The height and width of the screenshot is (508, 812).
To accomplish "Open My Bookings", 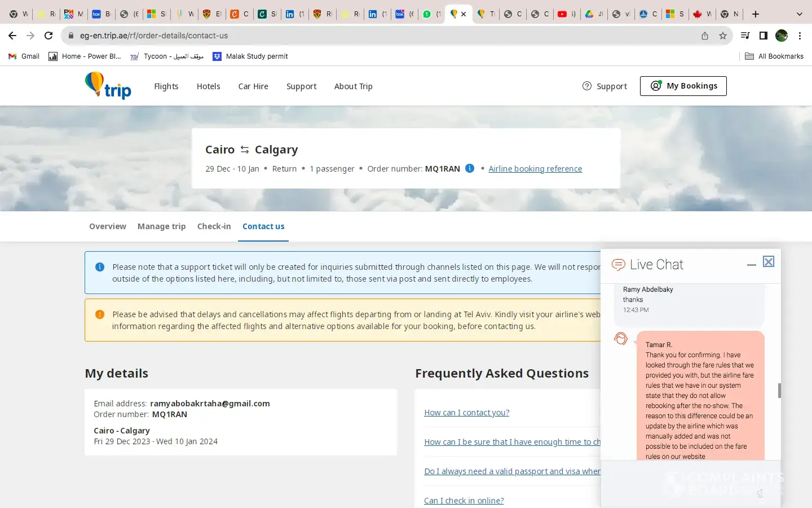I will 683,86.
